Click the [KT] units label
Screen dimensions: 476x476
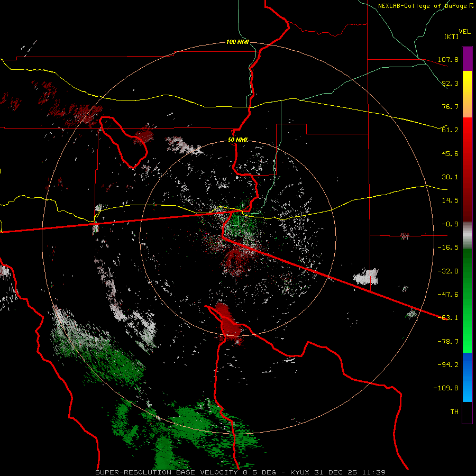point(451,36)
